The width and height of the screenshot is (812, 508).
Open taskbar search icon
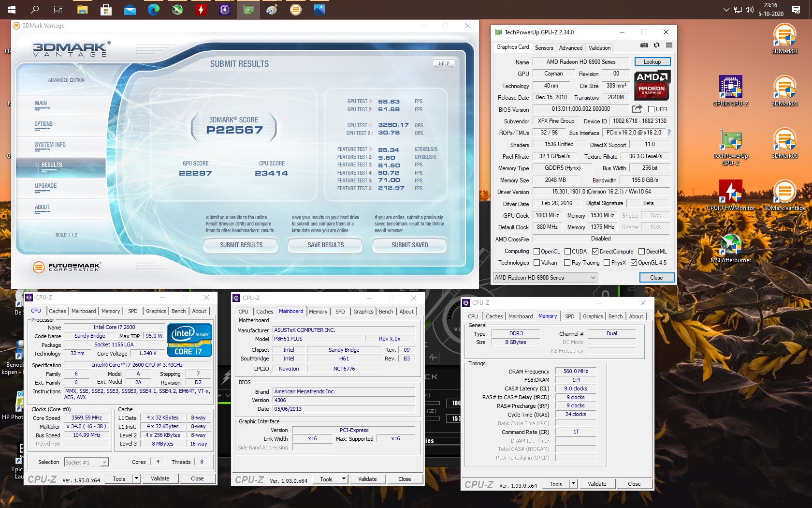(x=35, y=9)
